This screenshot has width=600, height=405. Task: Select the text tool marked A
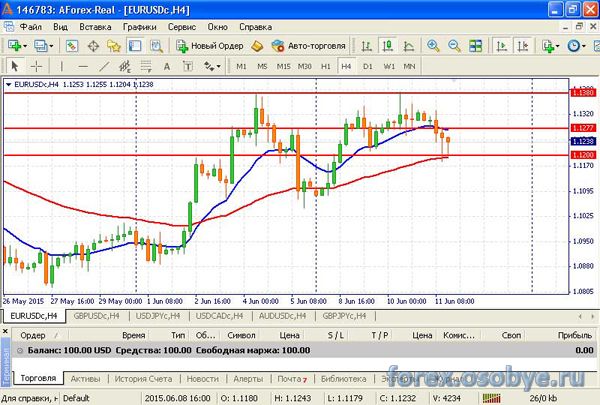click(167, 66)
